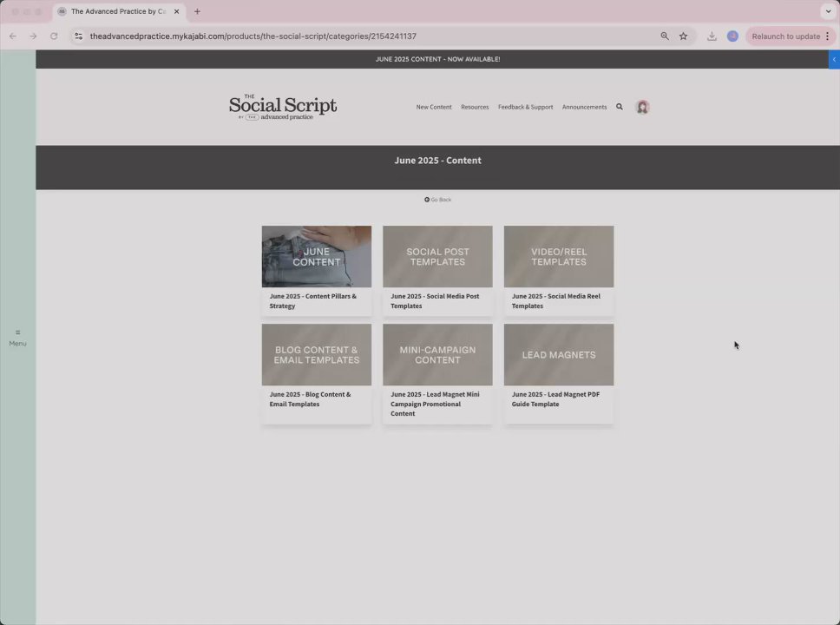The image size is (840, 625).
Task: Open June 2025 - Content Pillars & Strategy title
Action: click(313, 300)
